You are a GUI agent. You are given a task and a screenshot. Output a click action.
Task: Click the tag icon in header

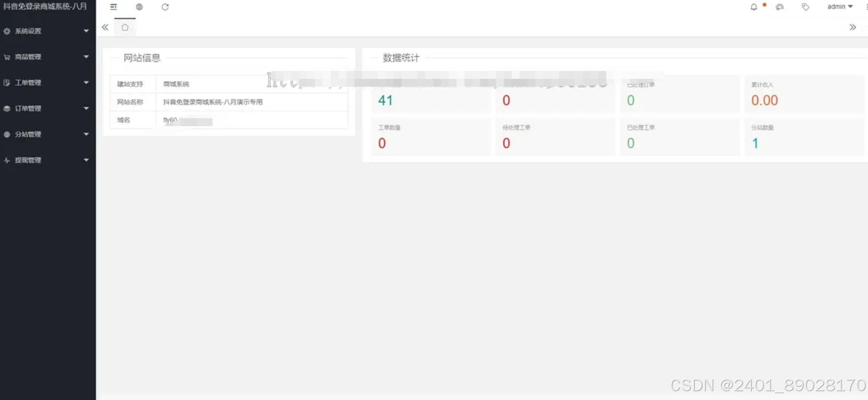tap(806, 7)
